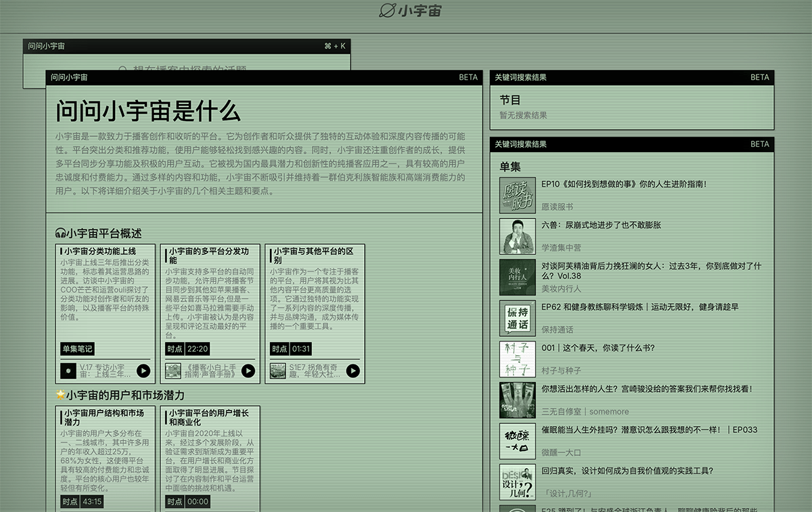
Task: Click the ⌘+K shortcut badge
Action: 334,45
